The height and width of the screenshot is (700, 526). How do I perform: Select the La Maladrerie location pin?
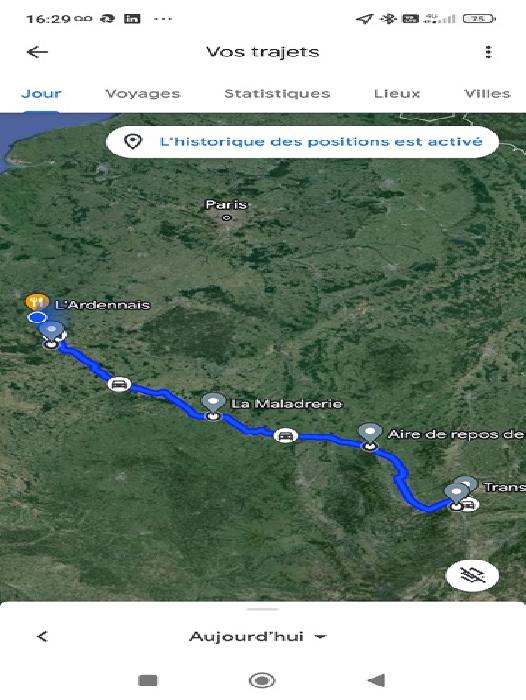click(x=213, y=403)
